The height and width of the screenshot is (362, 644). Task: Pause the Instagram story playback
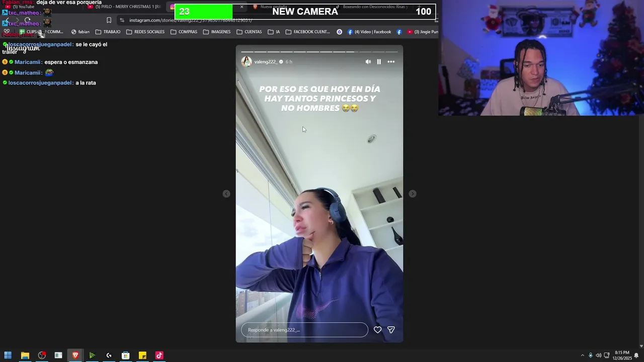[379, 62]
